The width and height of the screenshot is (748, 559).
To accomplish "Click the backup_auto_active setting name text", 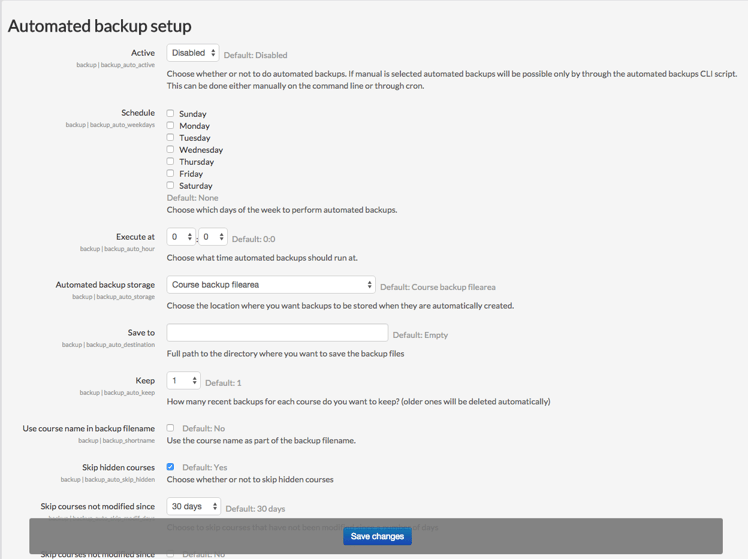I will [x=127, y=65].
